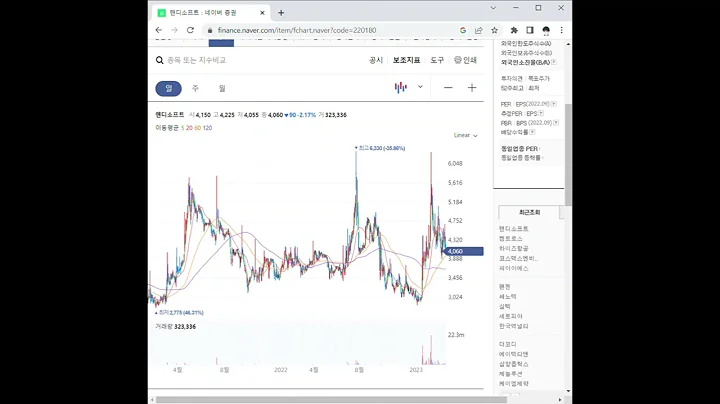
Task: Open 하이즈항공 in recent list
Action: point(514,248)
